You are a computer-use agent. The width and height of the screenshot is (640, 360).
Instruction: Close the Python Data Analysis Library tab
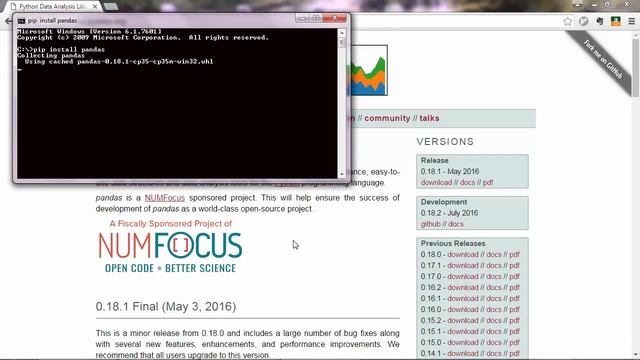tap(95, 7)
